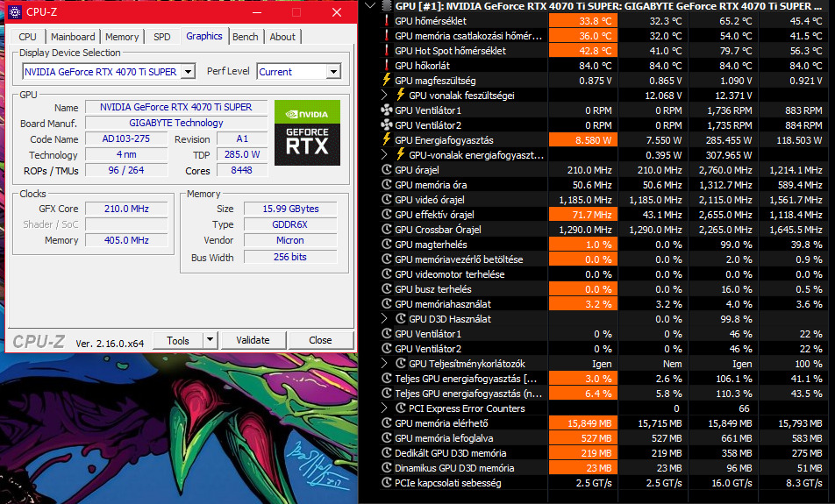
Task: Click the highlighted 71.7 MHz effective clock value
Action: pyautogui.click(x=583, y=215)
